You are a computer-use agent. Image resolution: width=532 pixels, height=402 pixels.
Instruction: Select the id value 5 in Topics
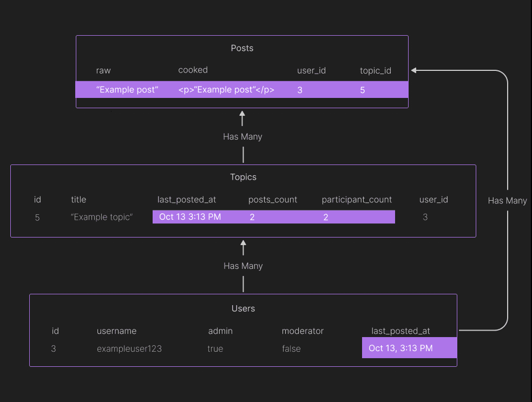tap(37, 218)
